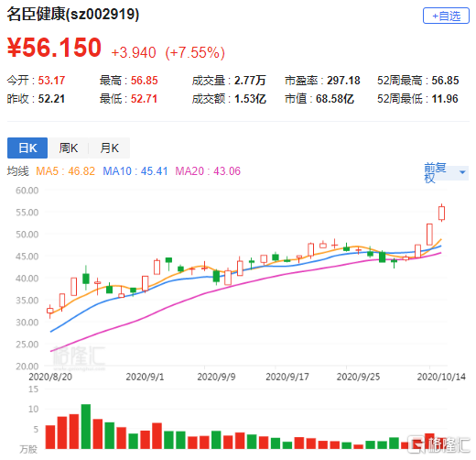Screen dimensions: 476x460
Task: Click the 20.00 price axis label
Action: tap(27, 367)
